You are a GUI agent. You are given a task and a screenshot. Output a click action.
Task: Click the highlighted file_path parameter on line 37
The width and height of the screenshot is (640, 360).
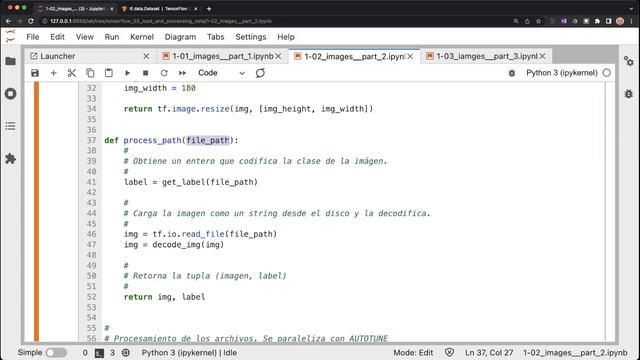coord(208,140)
